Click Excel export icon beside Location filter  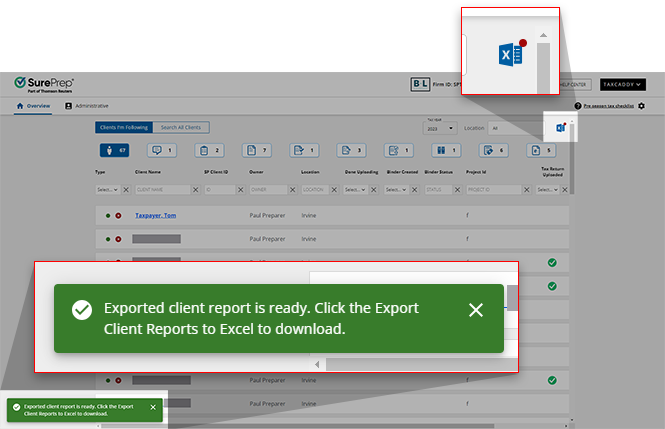[x=561, y=127]
